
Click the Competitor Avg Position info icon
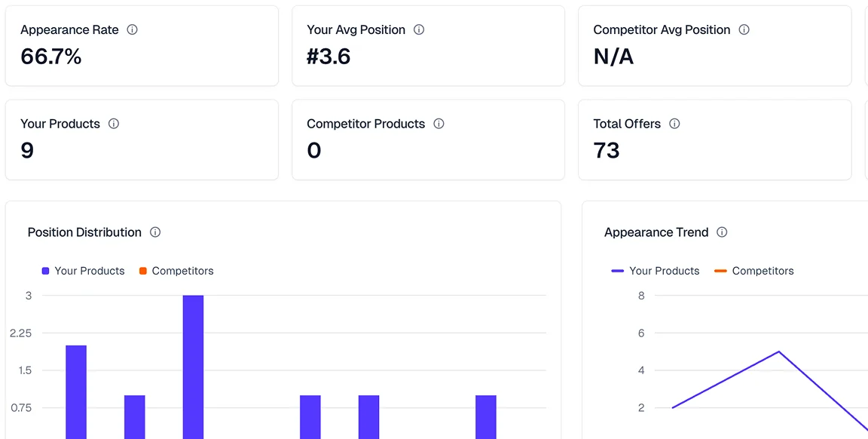744,29
